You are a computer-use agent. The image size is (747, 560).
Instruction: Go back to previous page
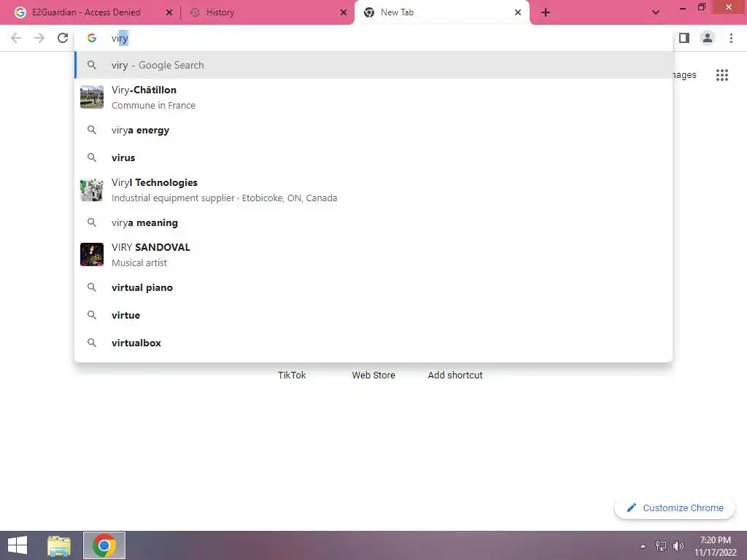click(16, 38)
